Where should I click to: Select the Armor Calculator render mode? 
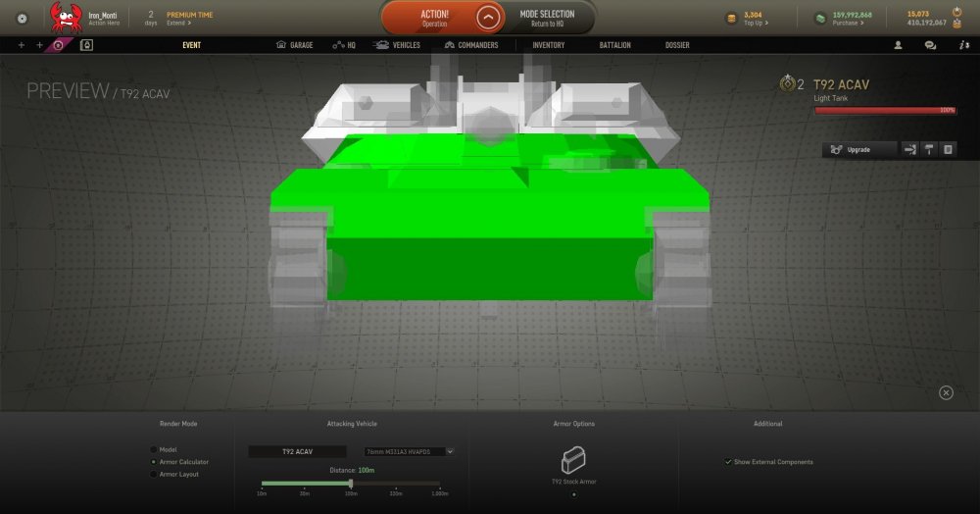153,462
